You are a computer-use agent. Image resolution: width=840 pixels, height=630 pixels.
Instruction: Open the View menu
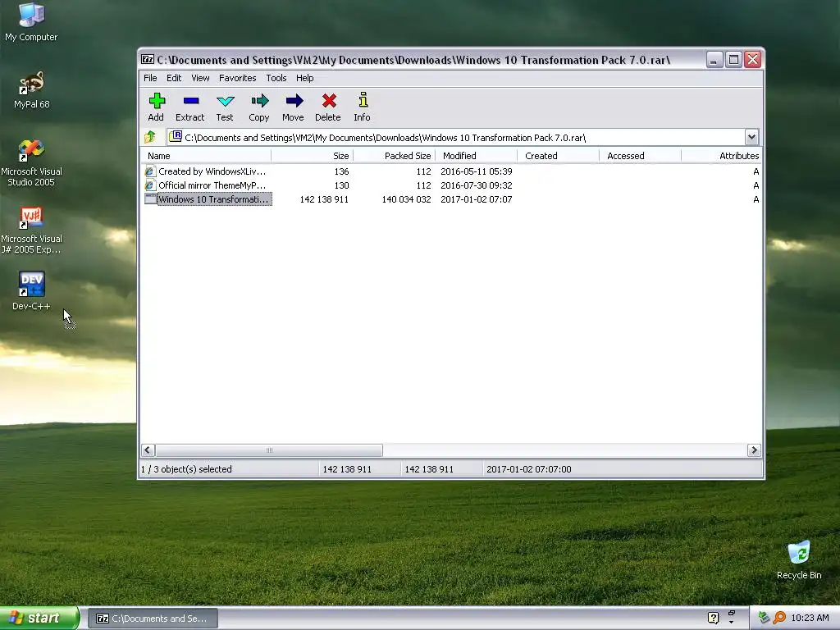(200, 78)
